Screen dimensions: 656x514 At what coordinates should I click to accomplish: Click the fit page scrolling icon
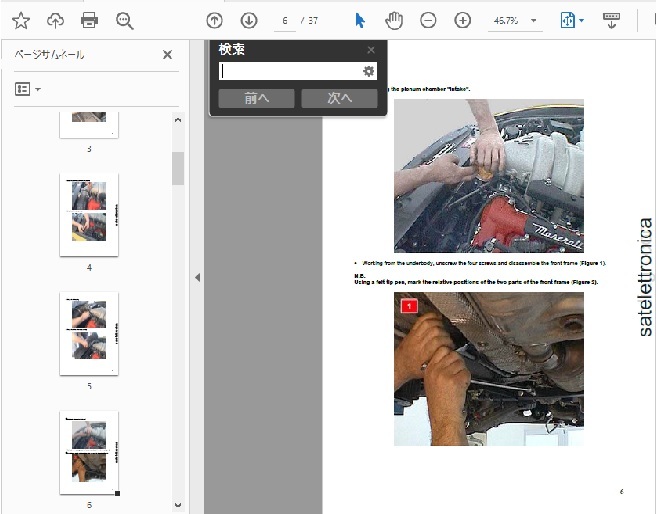[568, 20]
